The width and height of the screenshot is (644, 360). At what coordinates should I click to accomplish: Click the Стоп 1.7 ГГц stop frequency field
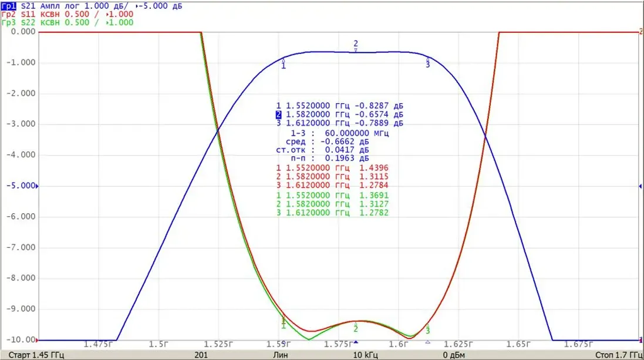coord(619,355)
